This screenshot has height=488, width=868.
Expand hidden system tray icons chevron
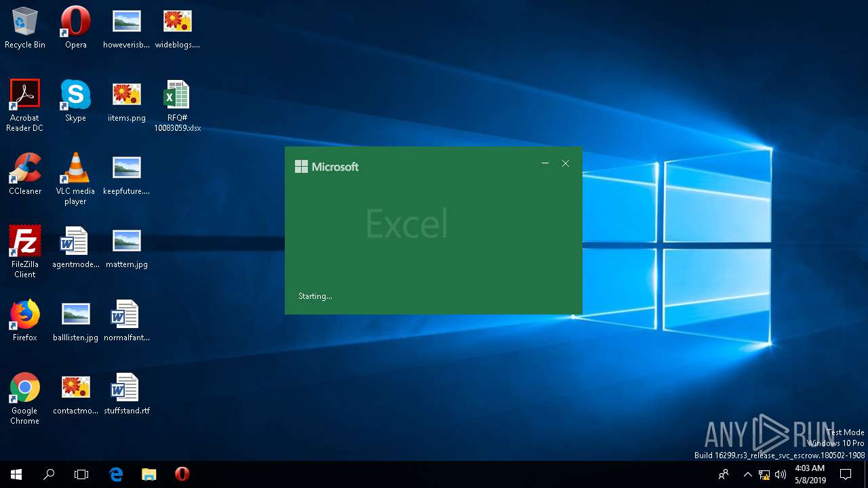coord(747,474)
